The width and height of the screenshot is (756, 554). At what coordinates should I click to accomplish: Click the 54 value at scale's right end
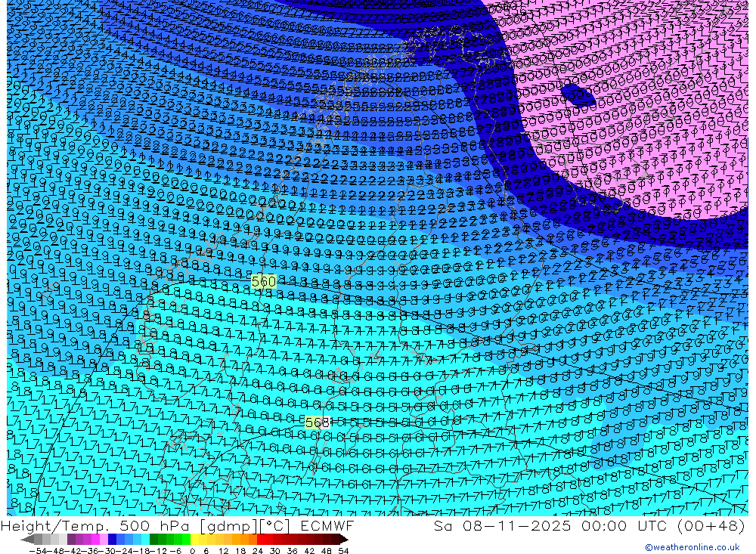click(342, 550)
